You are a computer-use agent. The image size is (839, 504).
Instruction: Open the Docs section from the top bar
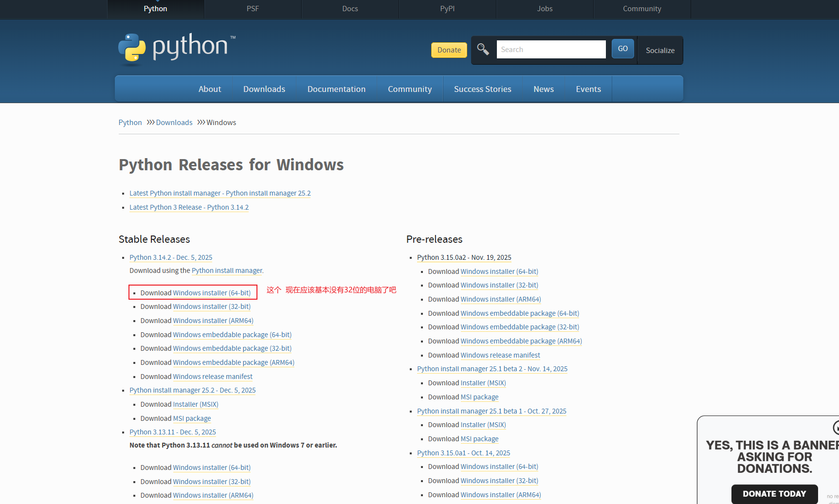[350, 8]
